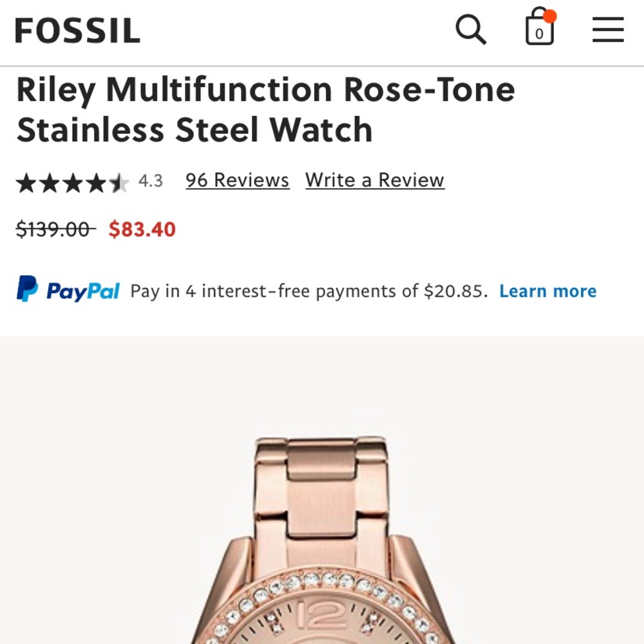This screenshot has width=644, height=644.
Task: Click the FOSSIL logo
Action: pos(77,29)
